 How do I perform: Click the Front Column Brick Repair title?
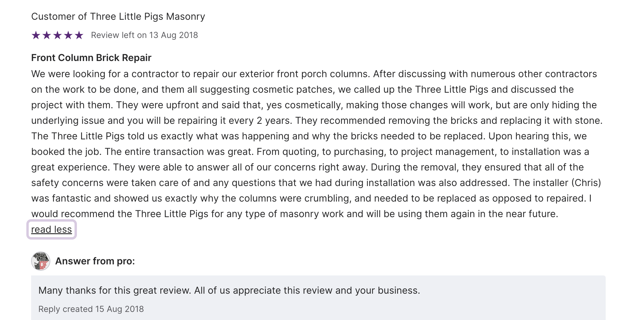(x=91, y=58)
